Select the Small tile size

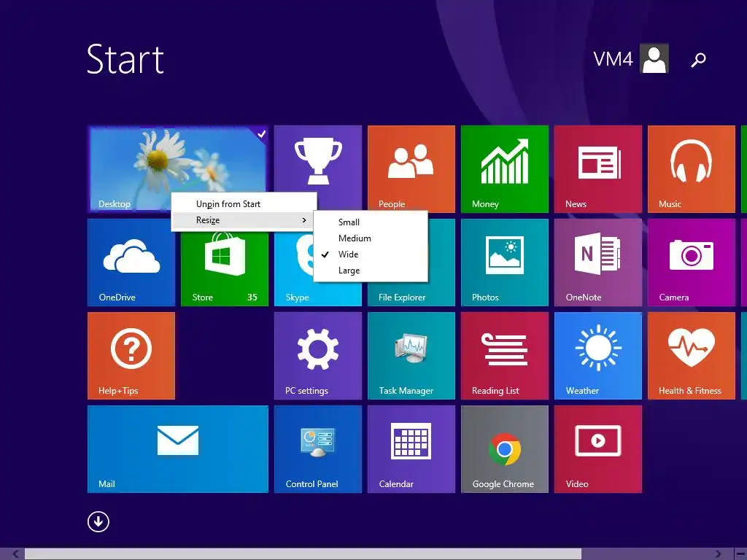pyautogui.click(x=370, y=222)
